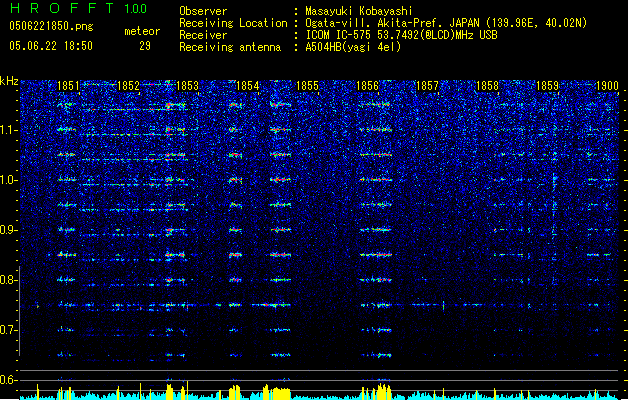Click the HROFFT 1.0.0 title text
The height and width of the screenshot is (400, 629).
79,8
